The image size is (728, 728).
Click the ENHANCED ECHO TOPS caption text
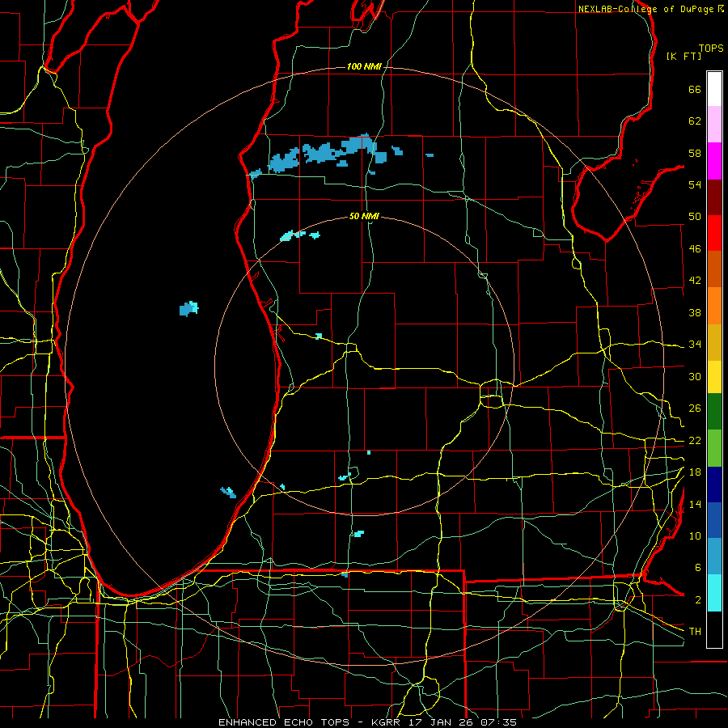[284, 722]
